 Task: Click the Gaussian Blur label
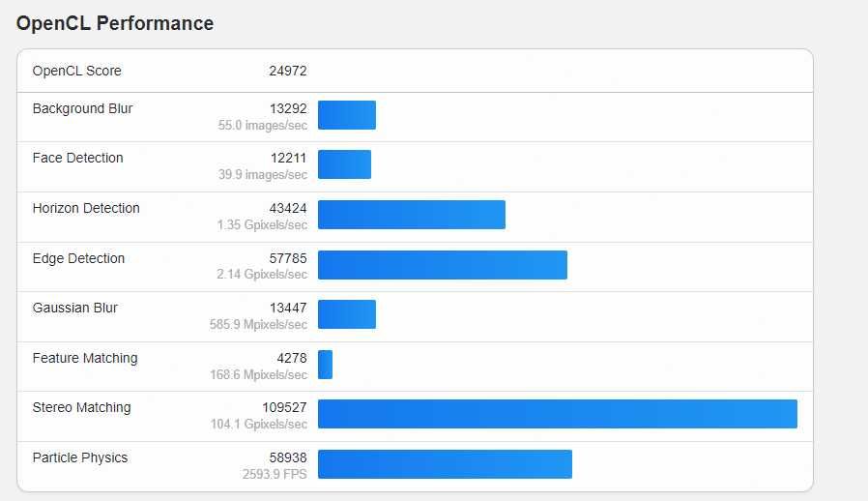pyautogui.click(x=75, y=308)
